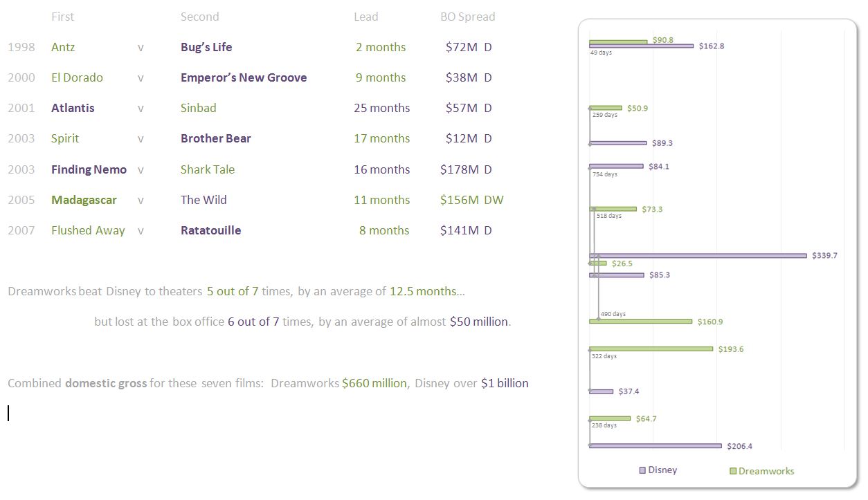Image resolution: width=868 pixels, height=500 pixels.
Task: Click the "12.5 months" average text
Action: coord(423,291)
